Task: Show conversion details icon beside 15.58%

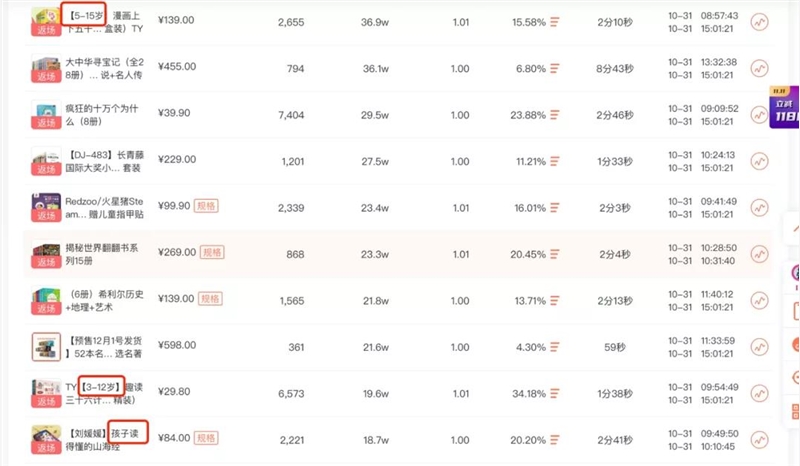Action: tap(555, 22)
